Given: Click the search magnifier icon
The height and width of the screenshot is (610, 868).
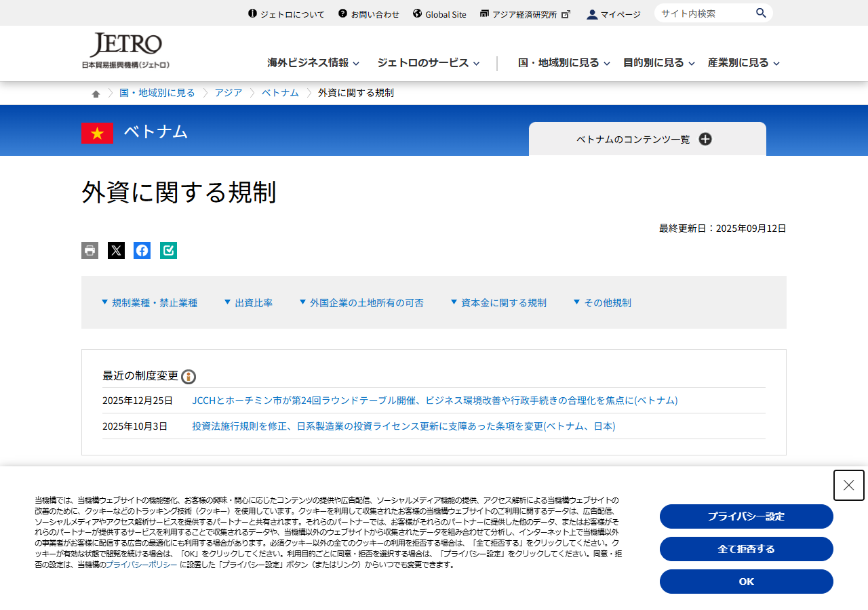Looking at the screenshot, I should pos(761,13).
